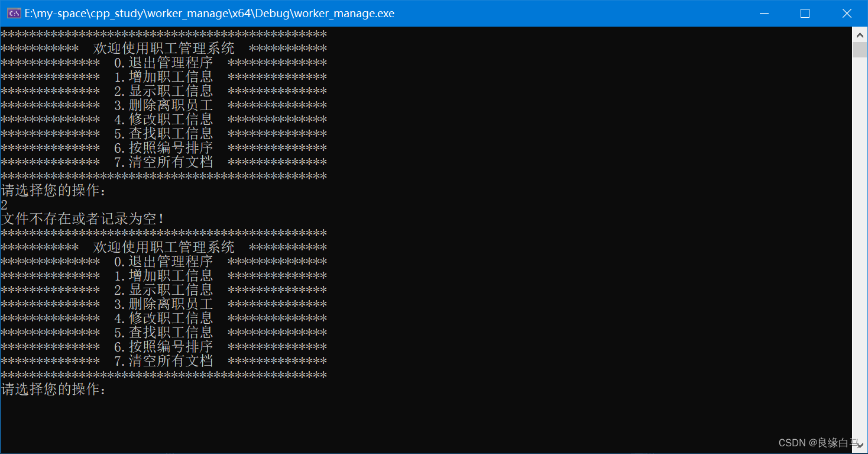Click the console app icon in title bar
This screenshot has width=868, height=454.
(14, 13)
